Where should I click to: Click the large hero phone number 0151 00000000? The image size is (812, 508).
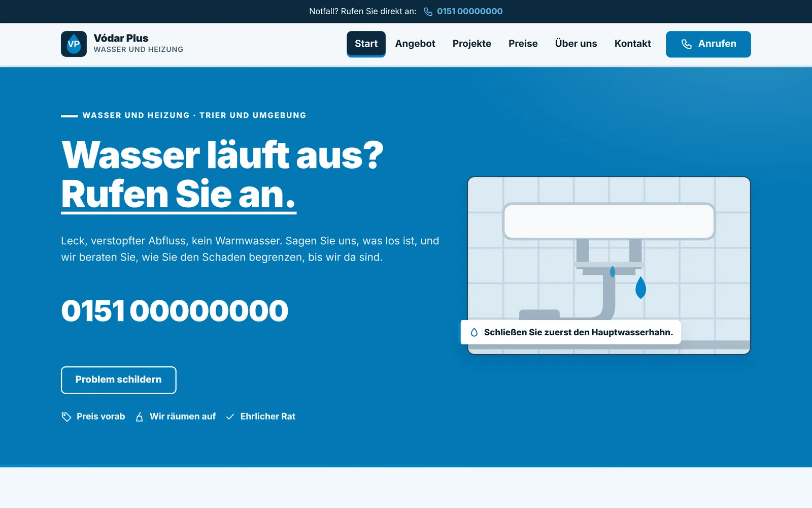175,311
